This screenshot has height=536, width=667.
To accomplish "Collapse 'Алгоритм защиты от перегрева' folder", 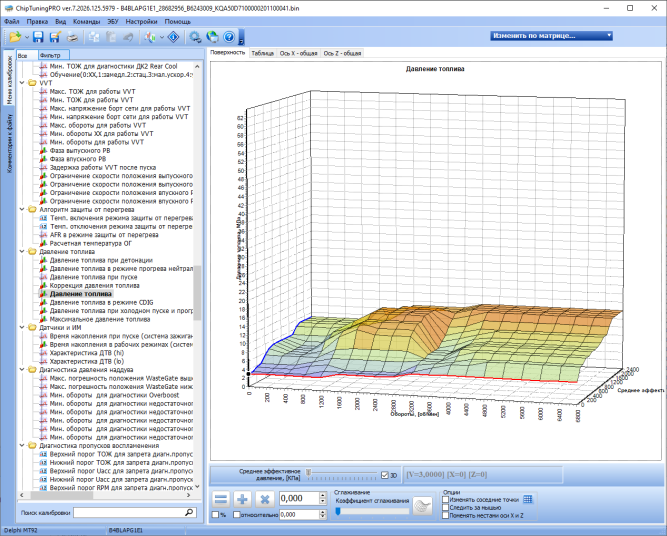I will (x=22, y=209).
